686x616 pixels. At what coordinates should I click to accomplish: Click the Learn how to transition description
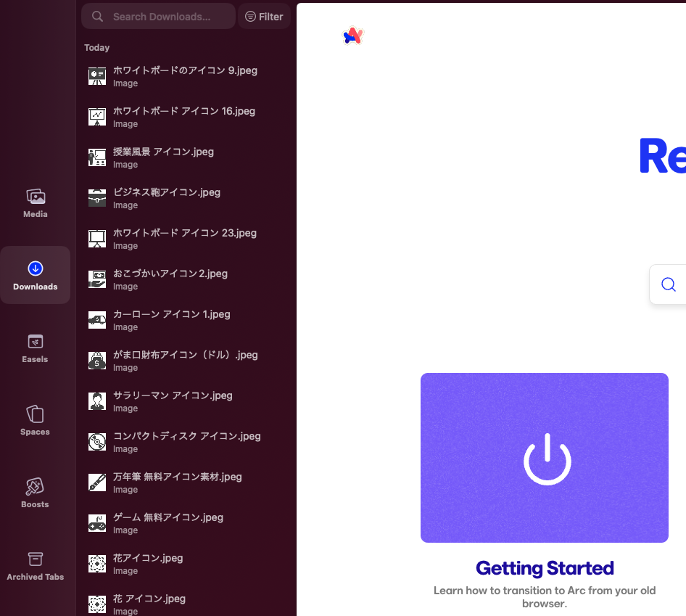click(x=545, y=596)
